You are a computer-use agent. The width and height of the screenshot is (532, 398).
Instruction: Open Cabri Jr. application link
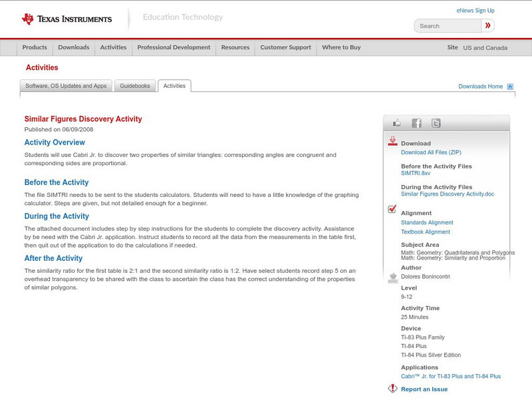(x=451, y=376)
